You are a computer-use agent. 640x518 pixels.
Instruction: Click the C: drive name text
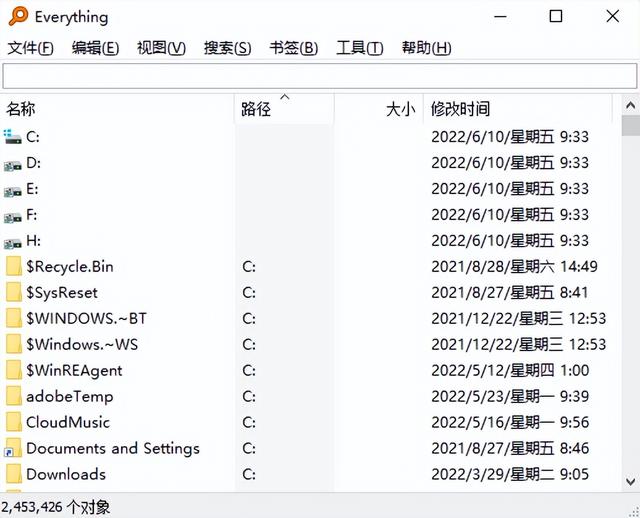click(x=33, y=137)
